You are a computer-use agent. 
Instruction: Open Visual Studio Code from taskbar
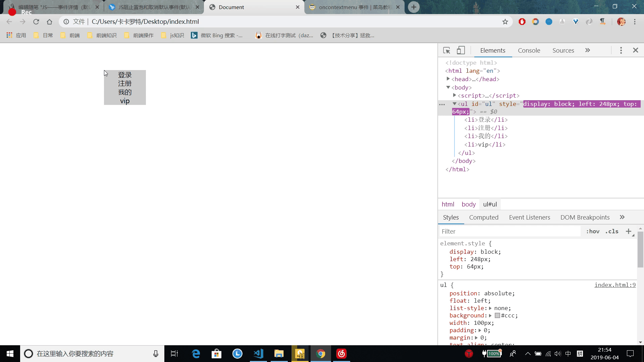258,354
